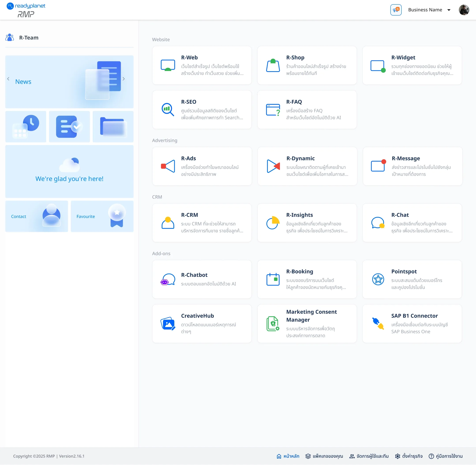Click the R-Shop card title
Screen dimensions: 476x465
[x=295, y=57]
